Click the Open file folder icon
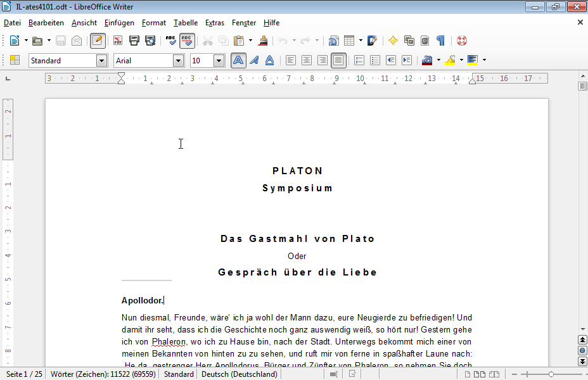The image size is (588, 380). tap(37, 41)
